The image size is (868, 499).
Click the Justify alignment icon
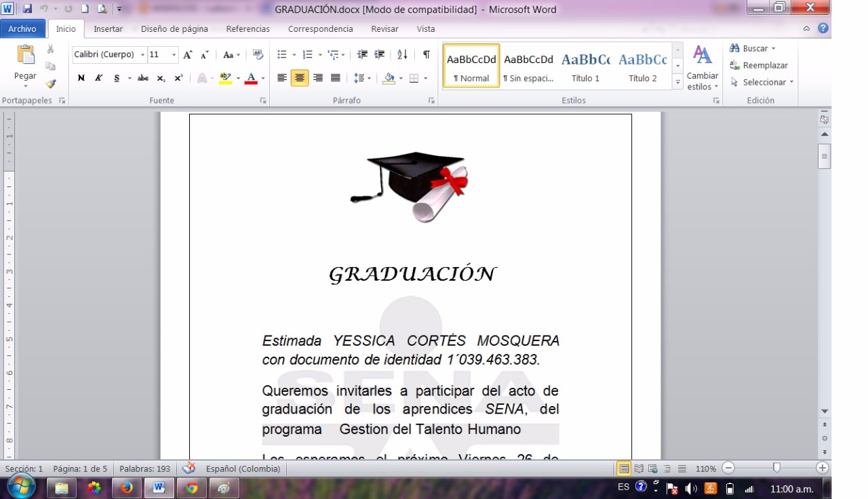(x=335, y=78)
